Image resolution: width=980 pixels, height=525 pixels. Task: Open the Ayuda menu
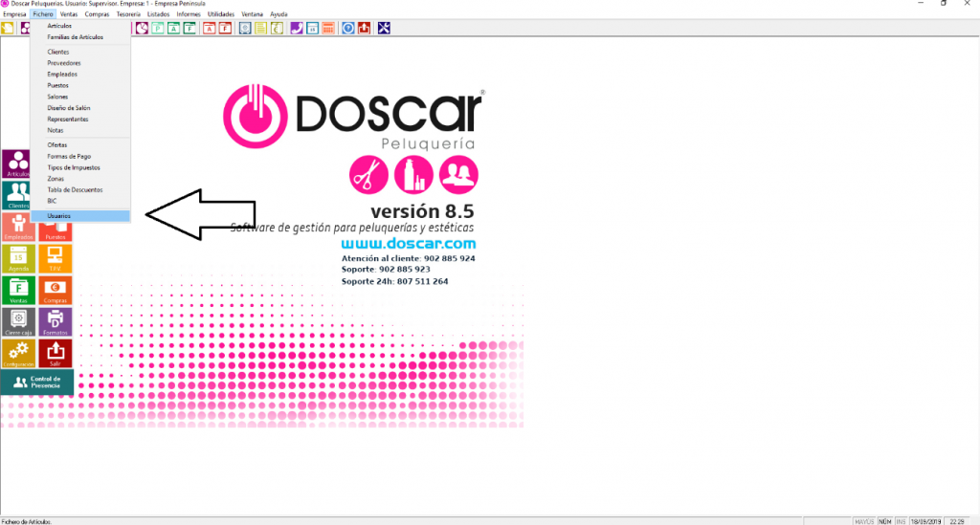tap(278, 13)
